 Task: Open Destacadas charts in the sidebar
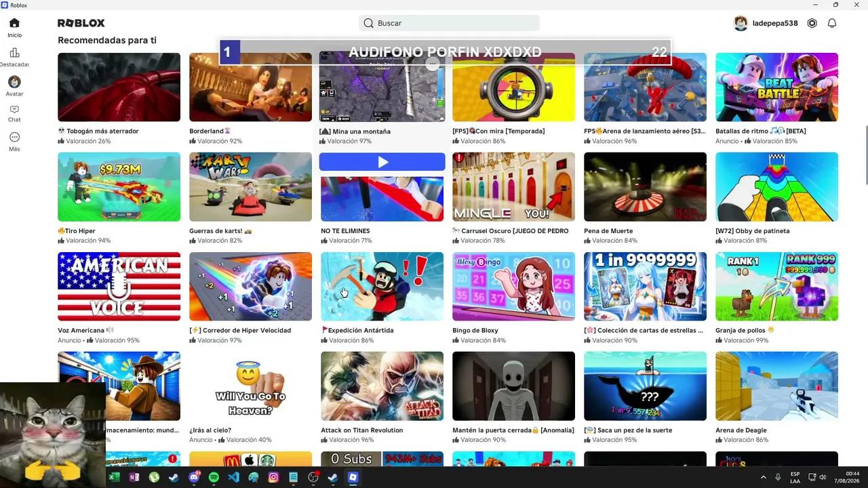click(14, 57)
